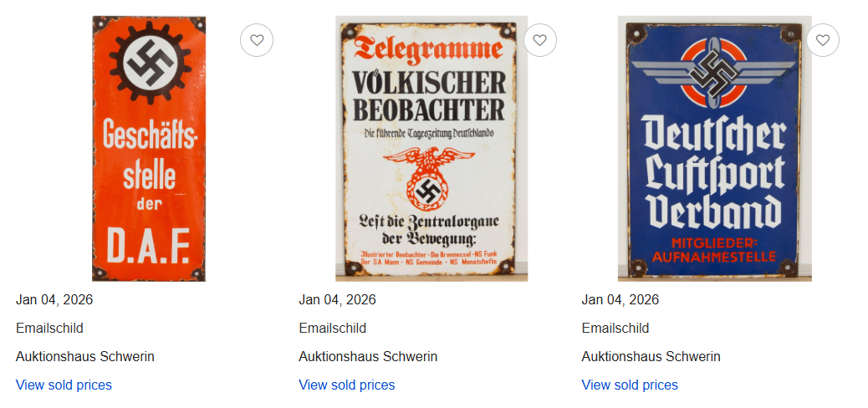Open Auktionshaus Schwerin under the middle listing
The width and height of the screenshot is (868, 408).
coord(368,356)
